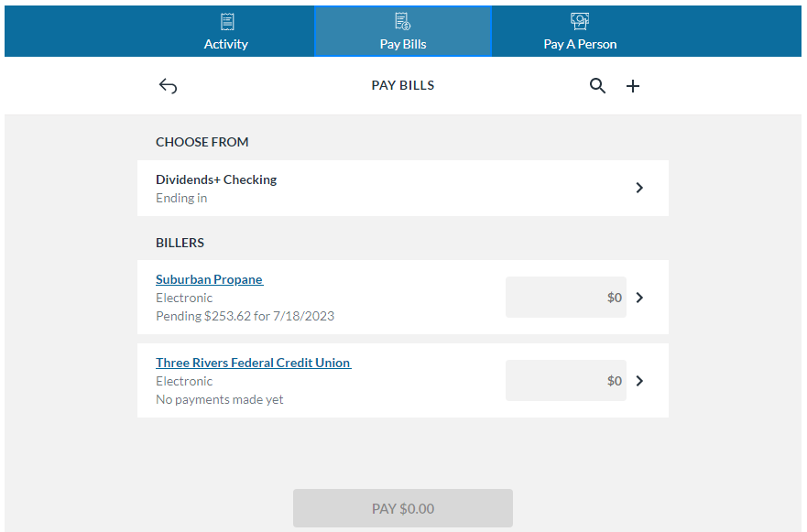Click the PAY $0.00 button
Screen dimensions: 807x532
point(403,508)
